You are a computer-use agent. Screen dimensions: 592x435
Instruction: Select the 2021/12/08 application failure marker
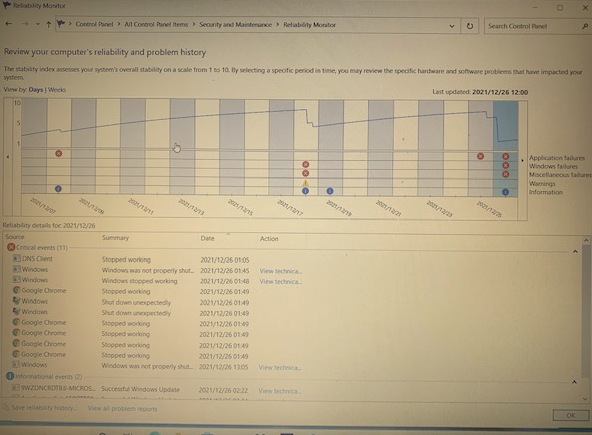(x=59, y=154)
